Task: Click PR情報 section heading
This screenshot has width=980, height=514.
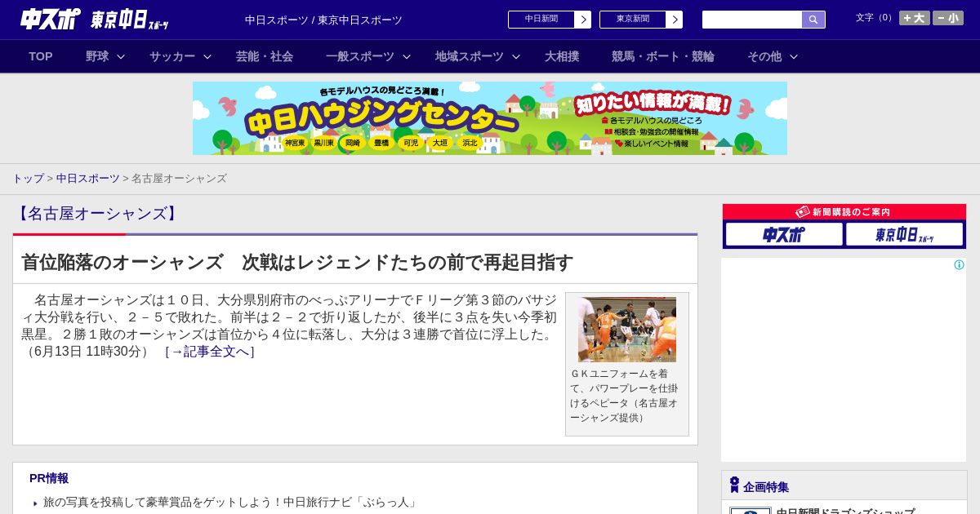Action: 49,478
